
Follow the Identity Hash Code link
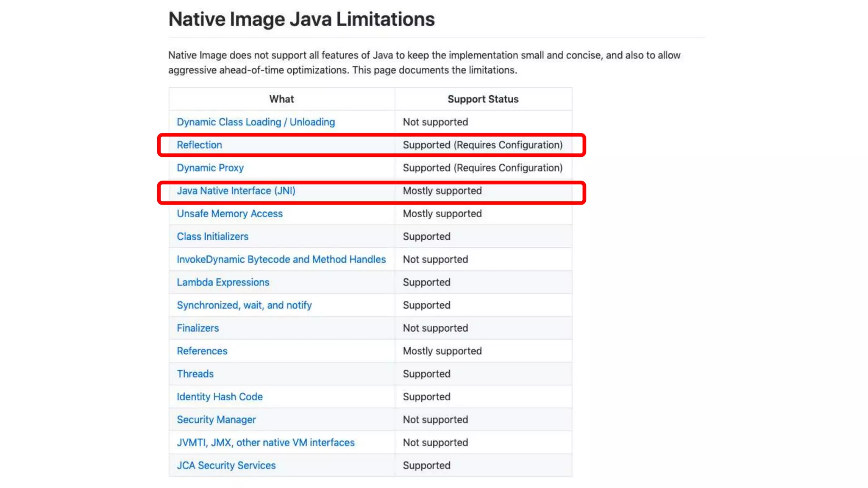coord(220,396)
